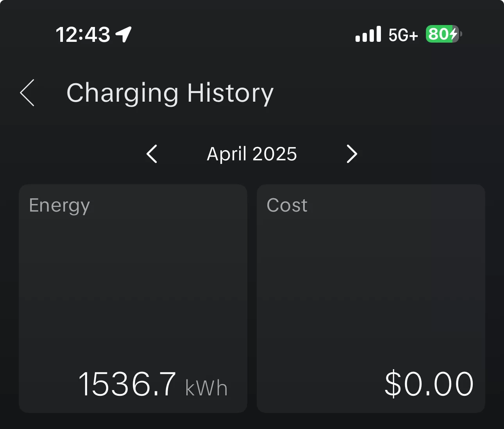Tap the $0.00 cost value
The height and width of the screenshot is (429, 504).
[x=429, y=384]
